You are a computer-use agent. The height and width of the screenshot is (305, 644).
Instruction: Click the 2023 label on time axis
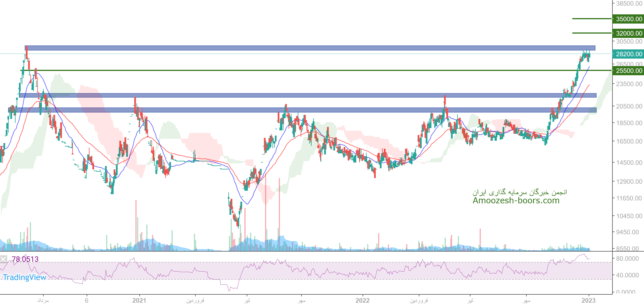(588, 300)
